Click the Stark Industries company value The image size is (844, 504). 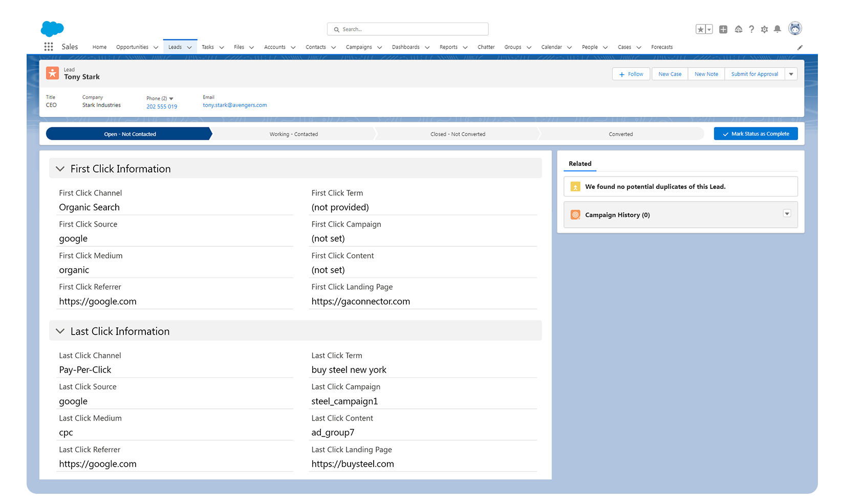101,105
